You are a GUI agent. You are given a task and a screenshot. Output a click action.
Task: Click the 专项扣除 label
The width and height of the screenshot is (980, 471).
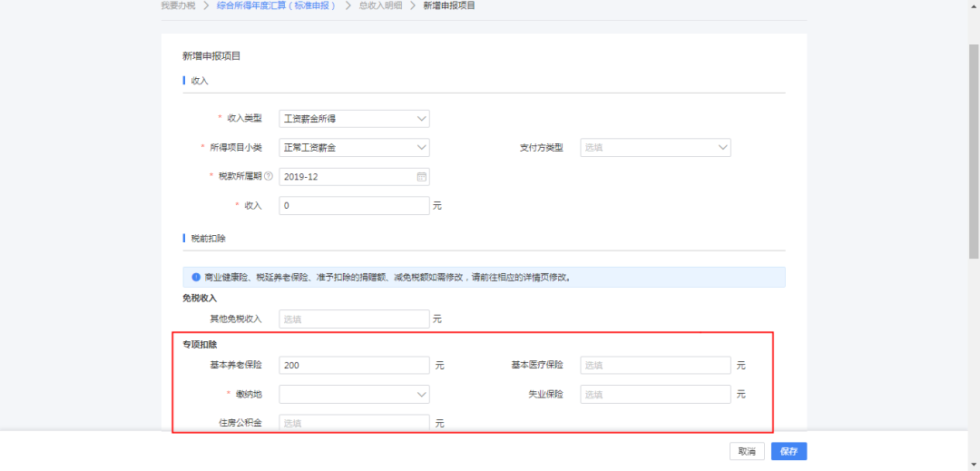(x=200, y=345)
